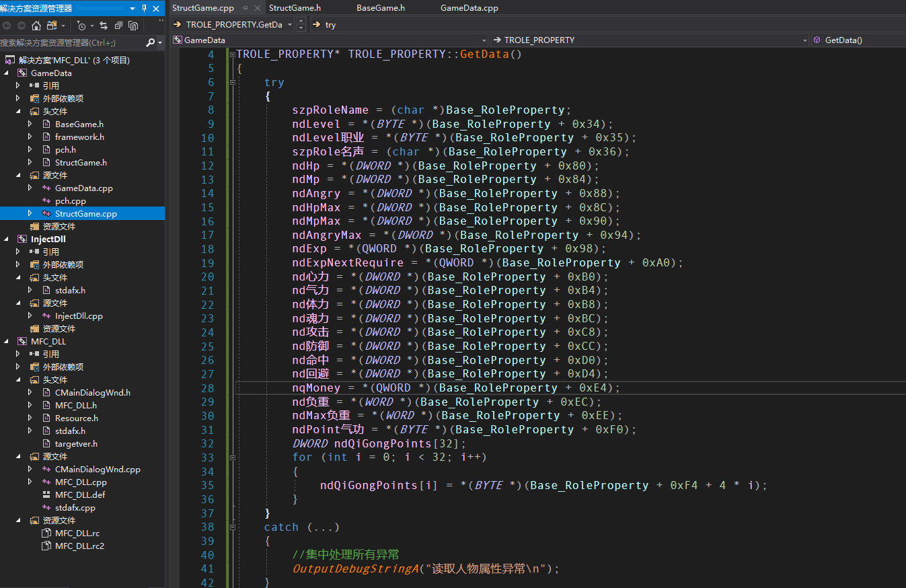
Task: Expand the 外部依赖项 node under GameData
Action: 18,98
